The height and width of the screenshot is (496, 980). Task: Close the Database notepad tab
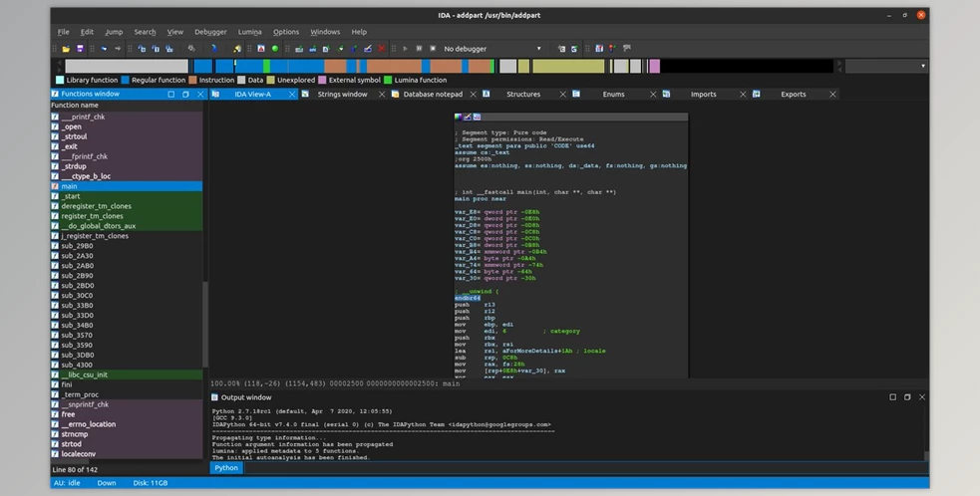(473, 95)
